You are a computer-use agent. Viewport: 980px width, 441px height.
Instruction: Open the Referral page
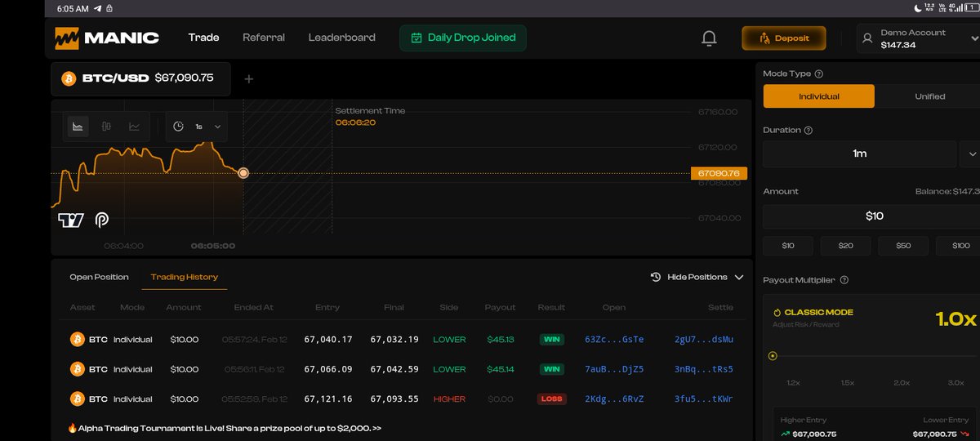(x=264, y=38)
